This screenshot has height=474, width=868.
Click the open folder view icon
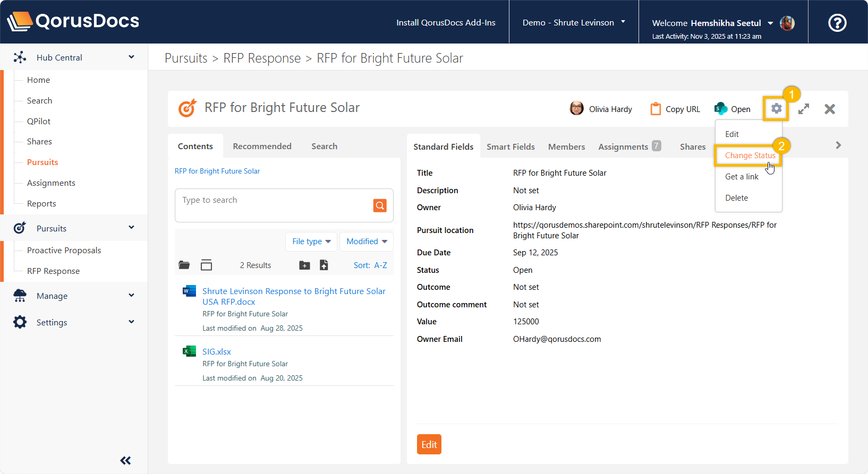click(x=184, y=265)
